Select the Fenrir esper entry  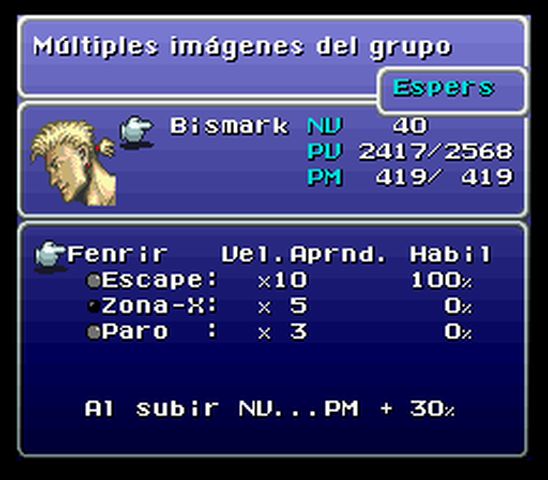pos(117,254)
